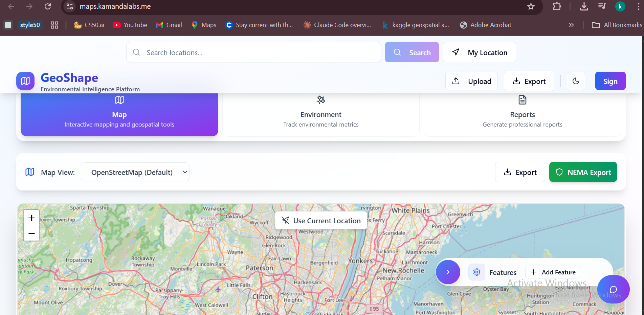The image size is (644, 315).
Task: Click the Features gear icon
Action: 476,272
